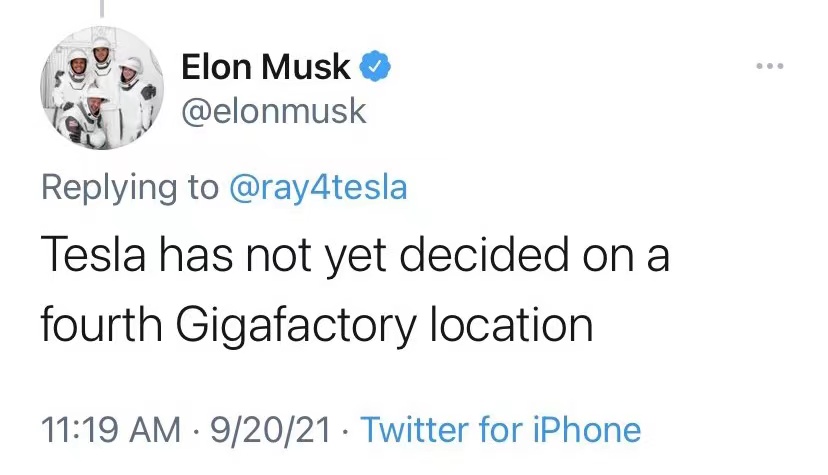Visit the @ray4tesla profile mention
828x475 pixels.
coord(318,188)
